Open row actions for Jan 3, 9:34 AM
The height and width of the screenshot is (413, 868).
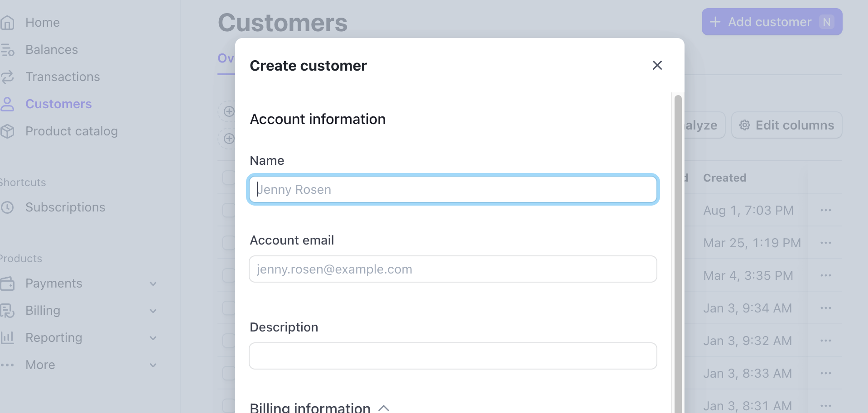point(826,308)
